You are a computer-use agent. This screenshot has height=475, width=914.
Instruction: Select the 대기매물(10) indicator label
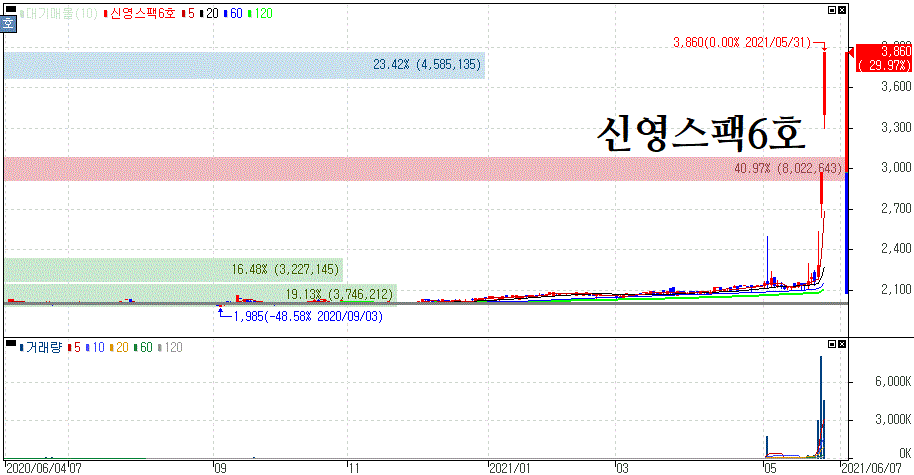click(59, 14)
